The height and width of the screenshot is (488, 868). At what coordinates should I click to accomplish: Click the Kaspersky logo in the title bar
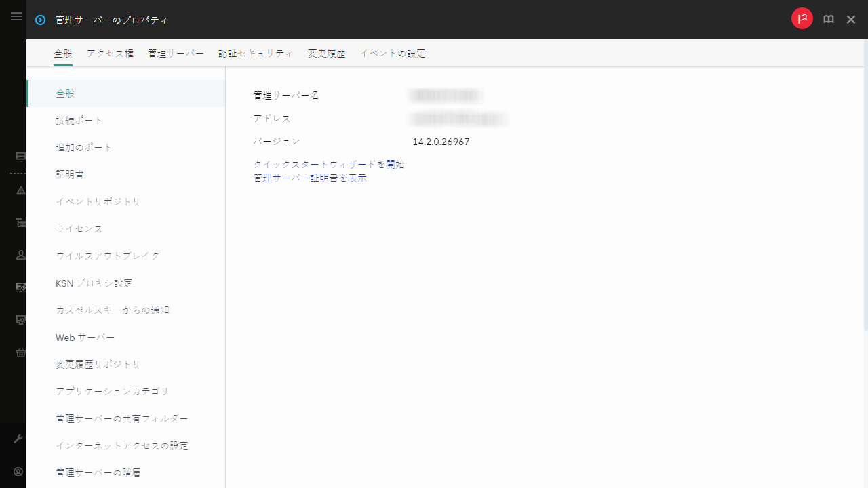[x=39, y=20]
